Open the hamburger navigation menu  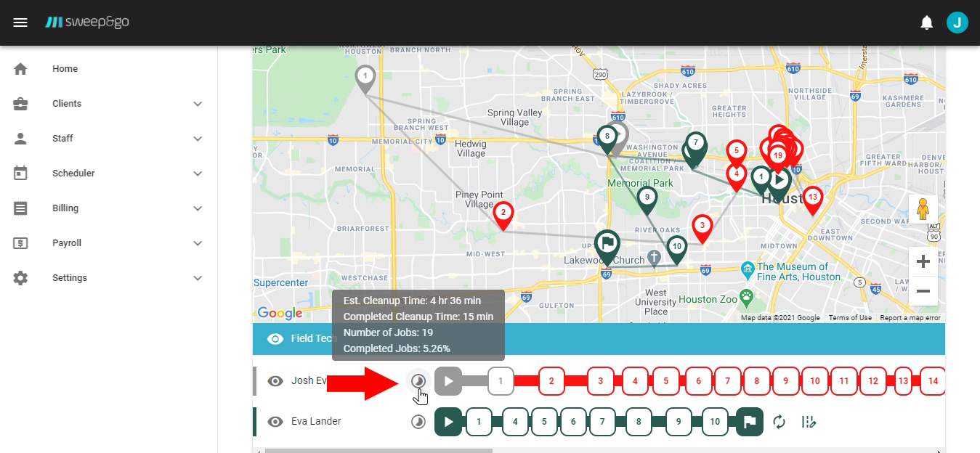pyautogui.click(x=20, y=23)
